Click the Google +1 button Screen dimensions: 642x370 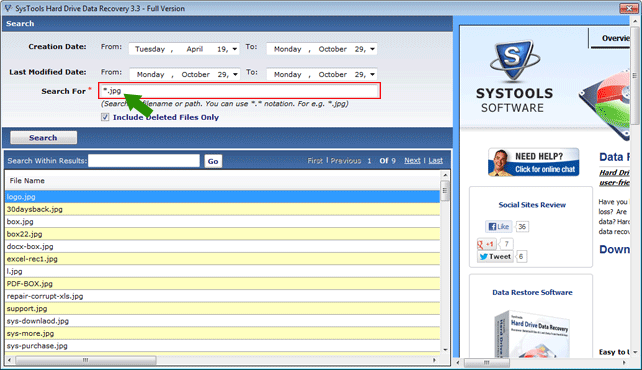487,244
